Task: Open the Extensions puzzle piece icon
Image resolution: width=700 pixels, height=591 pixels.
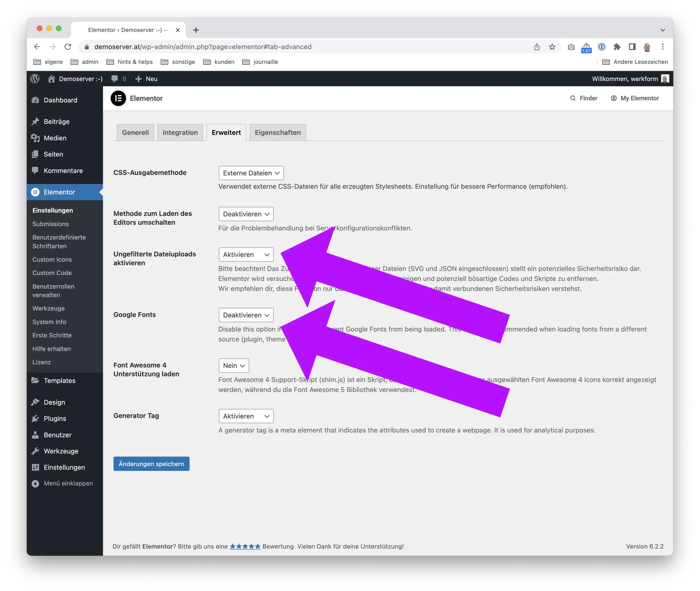Action: [617, 47]
